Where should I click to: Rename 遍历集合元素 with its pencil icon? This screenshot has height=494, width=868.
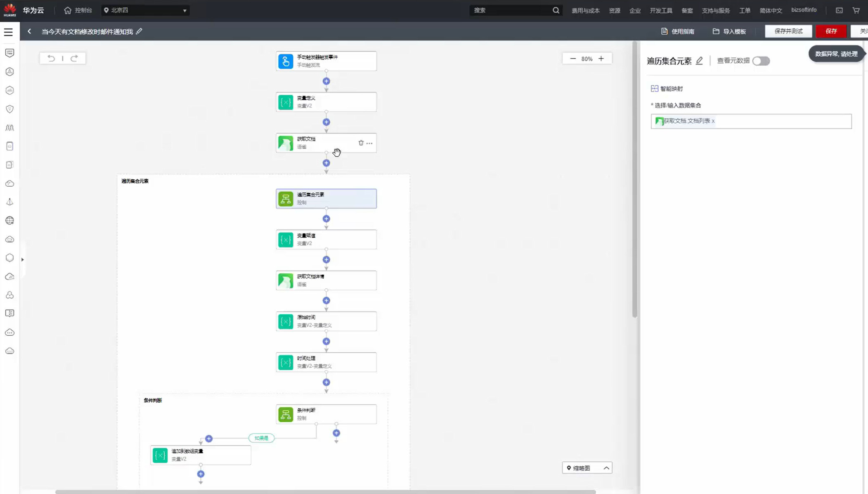pyautogui.click(x=699, y=61)
